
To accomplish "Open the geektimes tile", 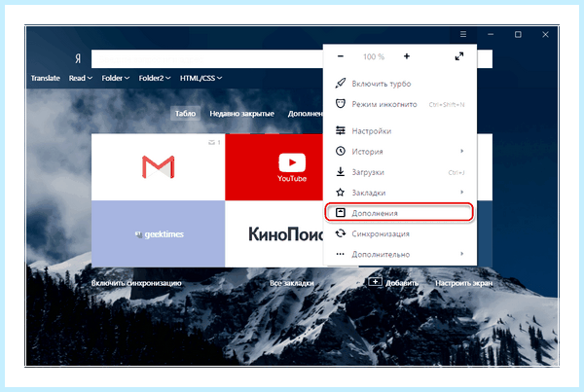I will pyautogui.click(x=158, y=233).
